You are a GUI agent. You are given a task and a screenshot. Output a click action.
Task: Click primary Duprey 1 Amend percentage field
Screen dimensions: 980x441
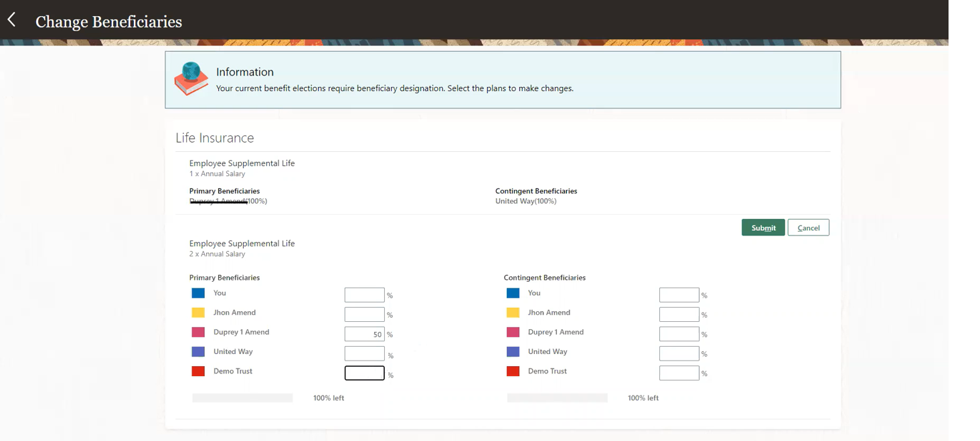[x=365, y=334]
